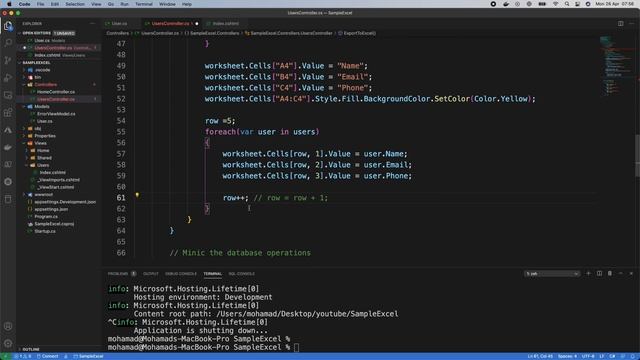640x360 pixels.
Task: Open the Remote Explorer view icon
Action: coord(8,95)
